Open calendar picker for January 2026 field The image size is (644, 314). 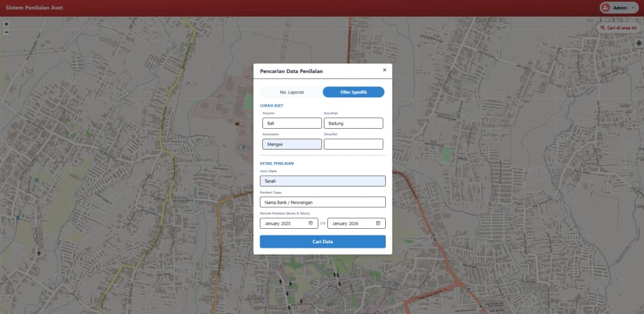tap(378, 223)
